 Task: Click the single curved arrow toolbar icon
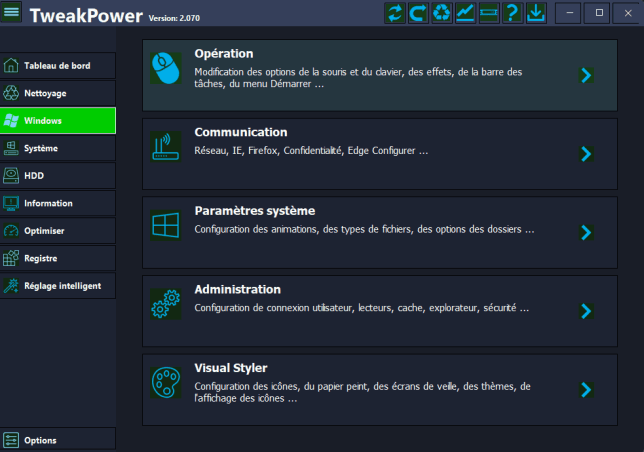(418, 14)
